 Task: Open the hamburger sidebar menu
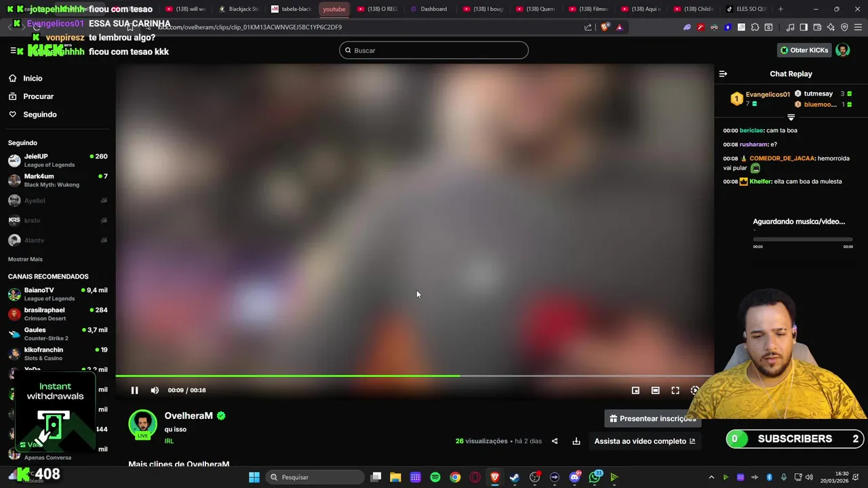pos(13,51)
